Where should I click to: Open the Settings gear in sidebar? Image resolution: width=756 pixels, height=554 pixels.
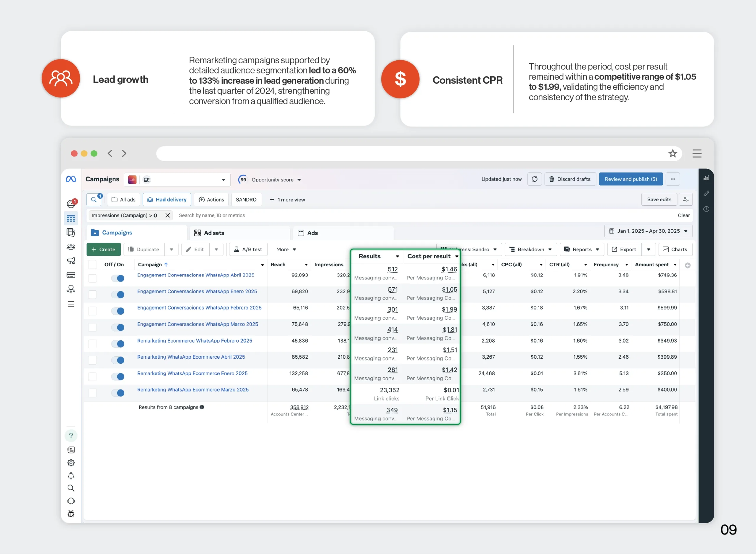coord(71,463)
